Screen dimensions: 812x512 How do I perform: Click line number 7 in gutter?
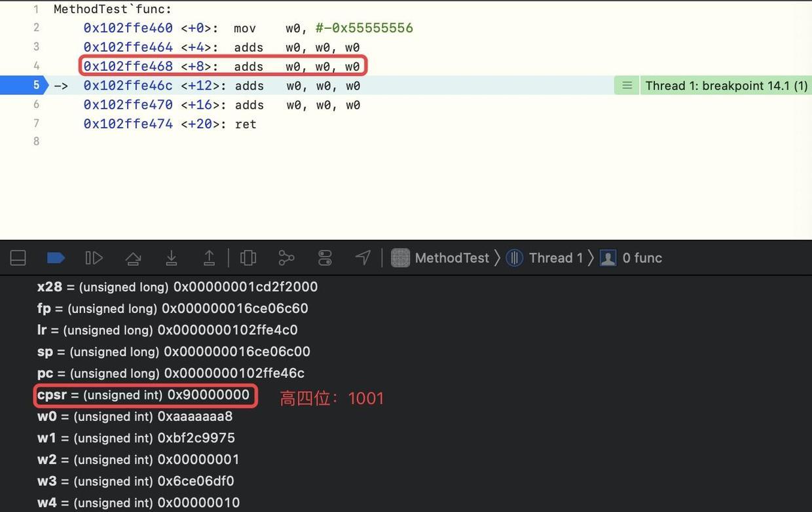click(x=36, y=123)
